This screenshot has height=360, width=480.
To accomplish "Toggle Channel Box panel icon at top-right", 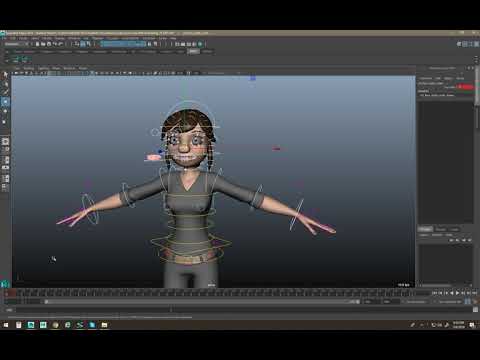I will (x=476, y=44).
